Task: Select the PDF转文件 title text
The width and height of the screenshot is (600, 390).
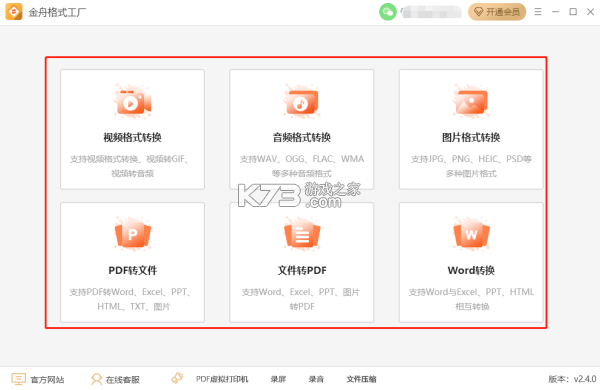Action: [132, 270]
